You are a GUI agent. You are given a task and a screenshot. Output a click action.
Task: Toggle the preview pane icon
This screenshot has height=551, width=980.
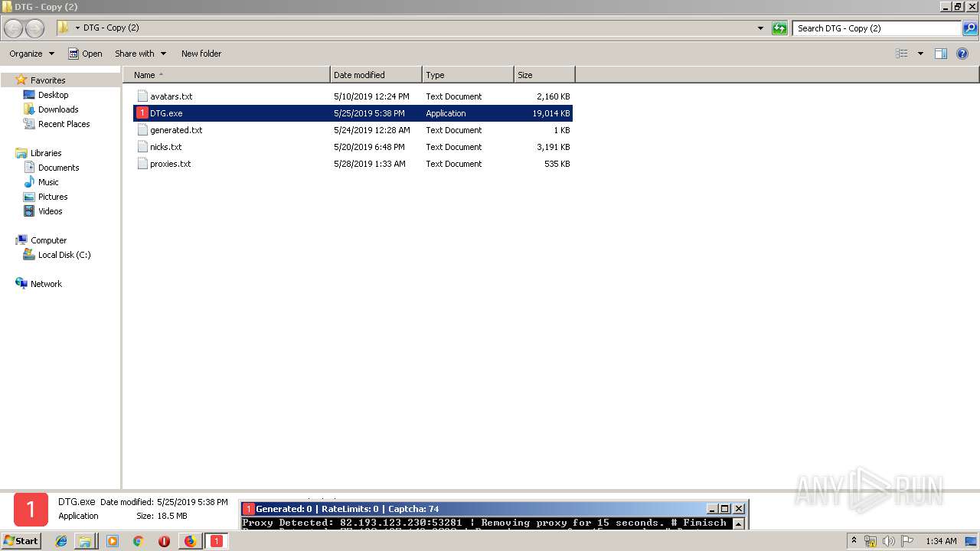coord(941,54)
